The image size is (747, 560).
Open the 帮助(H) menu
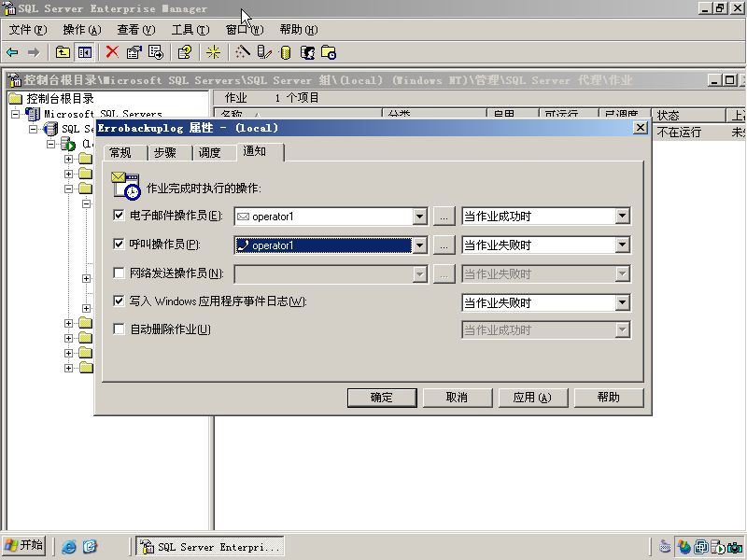(299, 30)
